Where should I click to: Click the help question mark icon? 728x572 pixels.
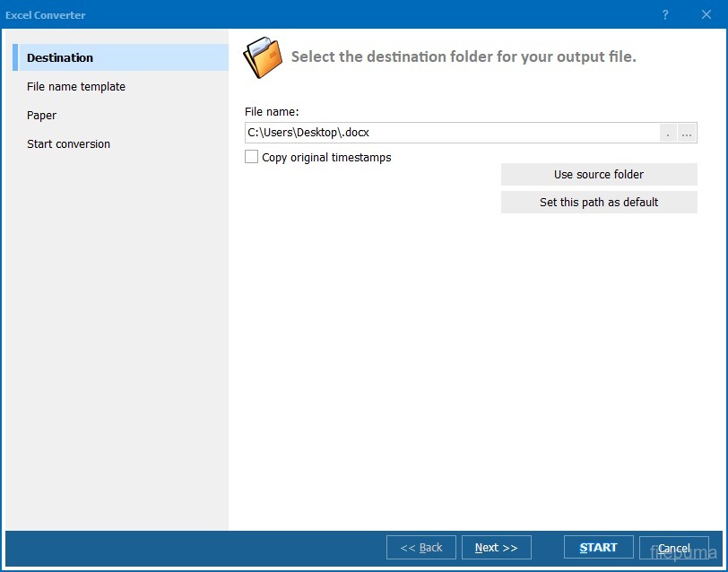(665, 15)
